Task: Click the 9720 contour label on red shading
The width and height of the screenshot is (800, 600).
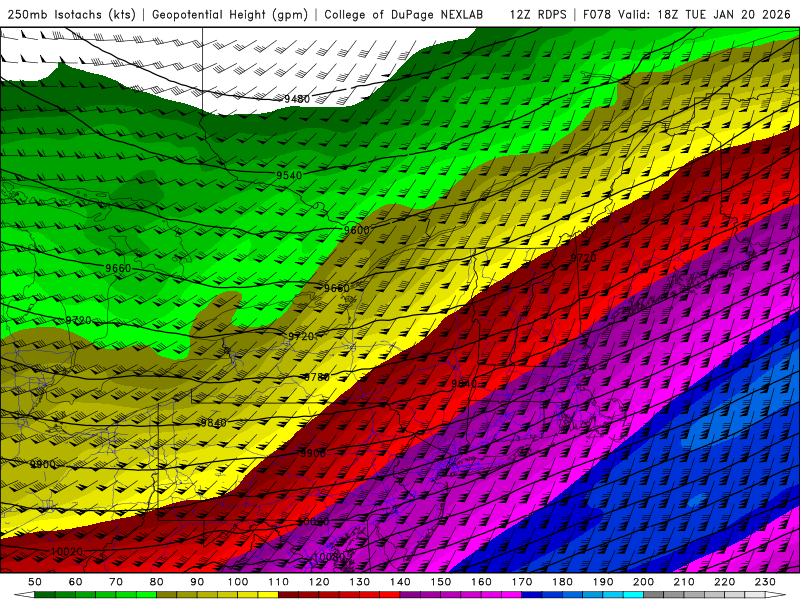Action: click(583, 258)
